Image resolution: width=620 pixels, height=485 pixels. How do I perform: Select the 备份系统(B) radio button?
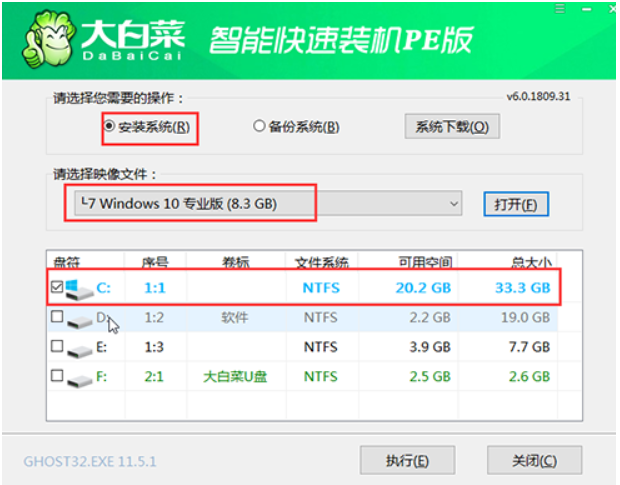(260, 127)
